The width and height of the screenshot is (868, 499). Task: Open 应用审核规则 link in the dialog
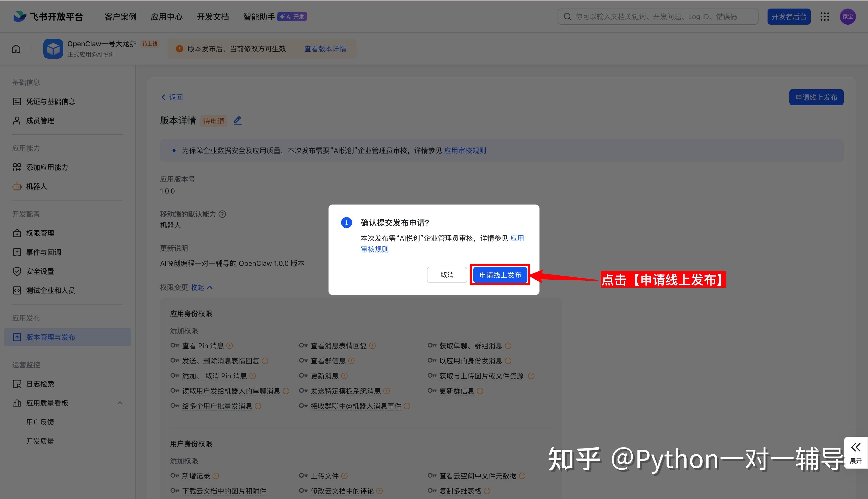point(375,249)
